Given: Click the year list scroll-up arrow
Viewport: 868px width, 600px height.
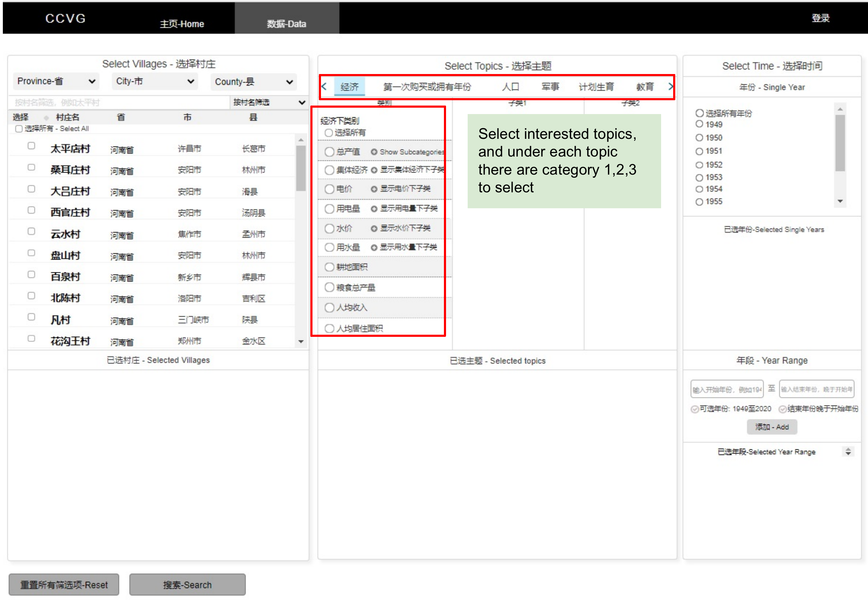Looking at the screenshot, I should point(840,109).
